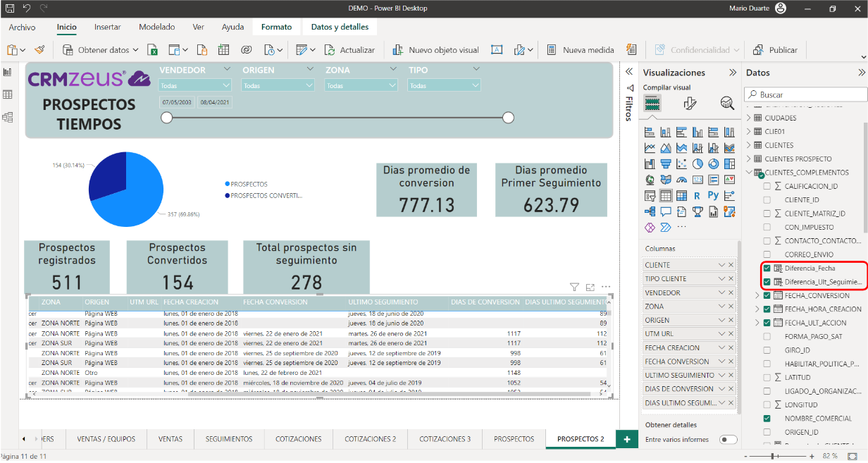Expand the CIUDADES table in Datos pane

749,118
